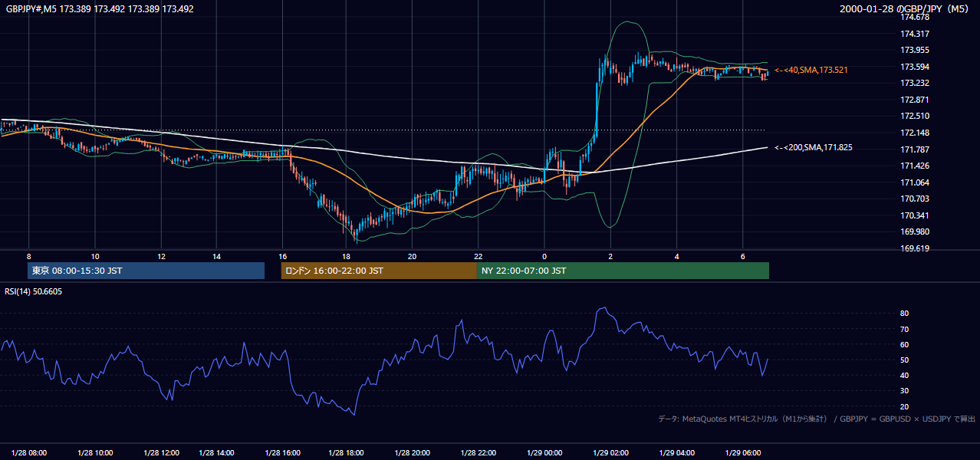The width and height of the screenshot is (980, 460).
Task: Click the London 16:00-22:00 JST session bar
Action: pyautogui.click(x=379, y=271)
